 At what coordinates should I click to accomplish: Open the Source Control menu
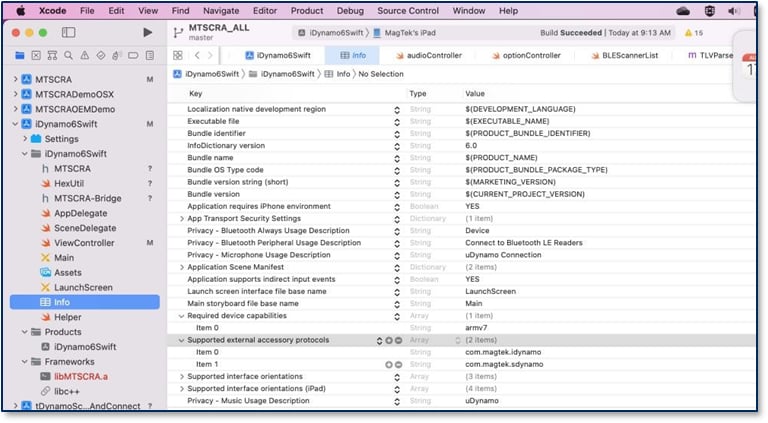[408, 11]
